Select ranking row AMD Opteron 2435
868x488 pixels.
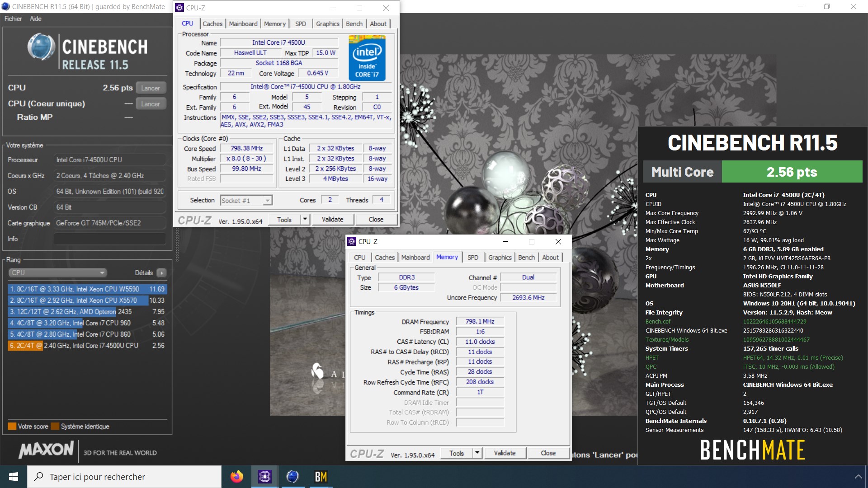[x=87, y=311]
